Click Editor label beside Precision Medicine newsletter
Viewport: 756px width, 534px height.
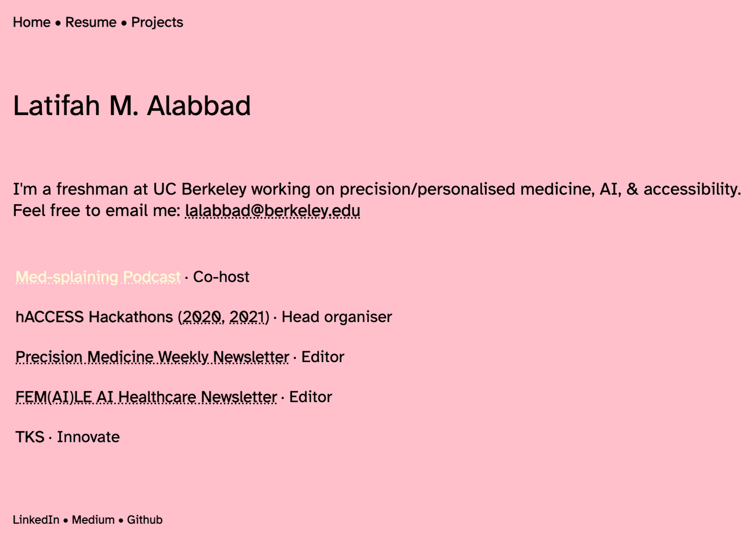pos(322,357)
